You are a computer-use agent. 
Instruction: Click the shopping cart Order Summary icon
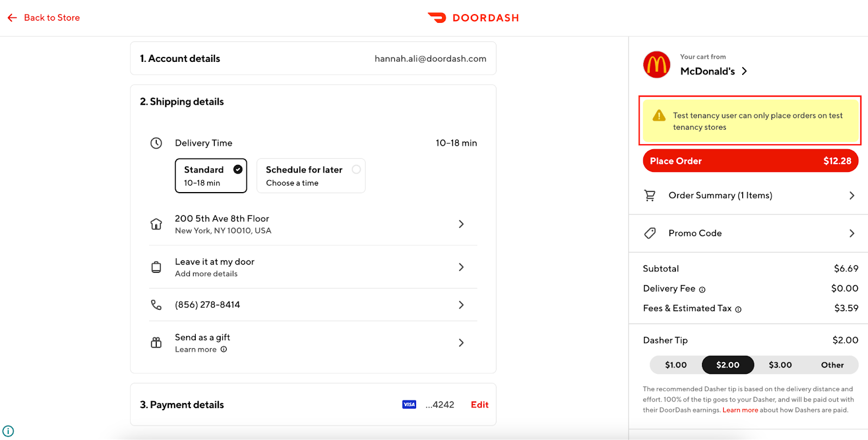pos(649,195)
